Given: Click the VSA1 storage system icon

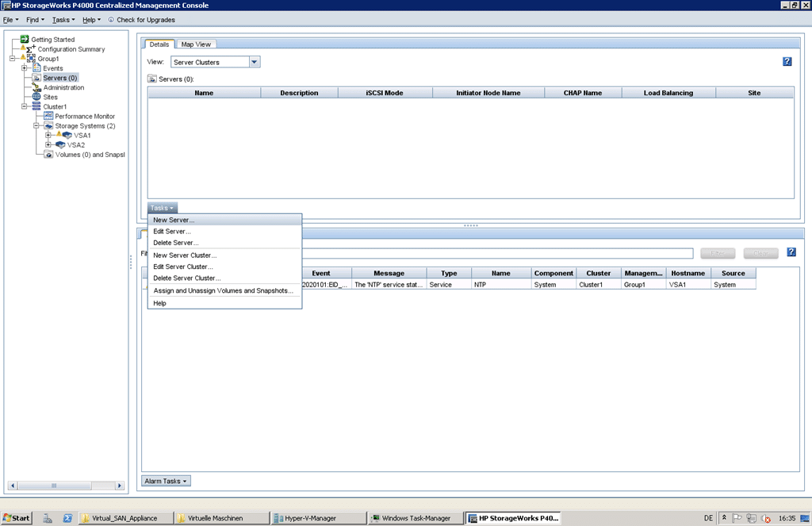Looking at the screenshot, I should pyautogui.click(x=67, y=135).
